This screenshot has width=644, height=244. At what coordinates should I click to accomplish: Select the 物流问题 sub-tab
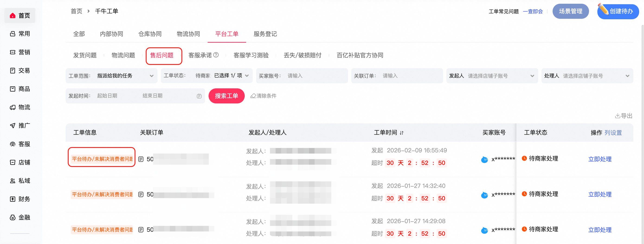[x=123, y=55]
